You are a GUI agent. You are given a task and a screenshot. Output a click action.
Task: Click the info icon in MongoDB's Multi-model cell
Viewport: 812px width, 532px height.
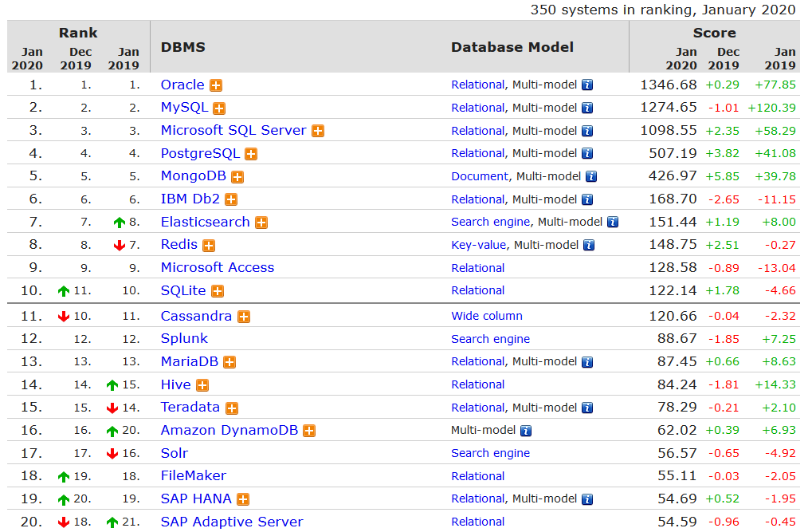(590, 177)
